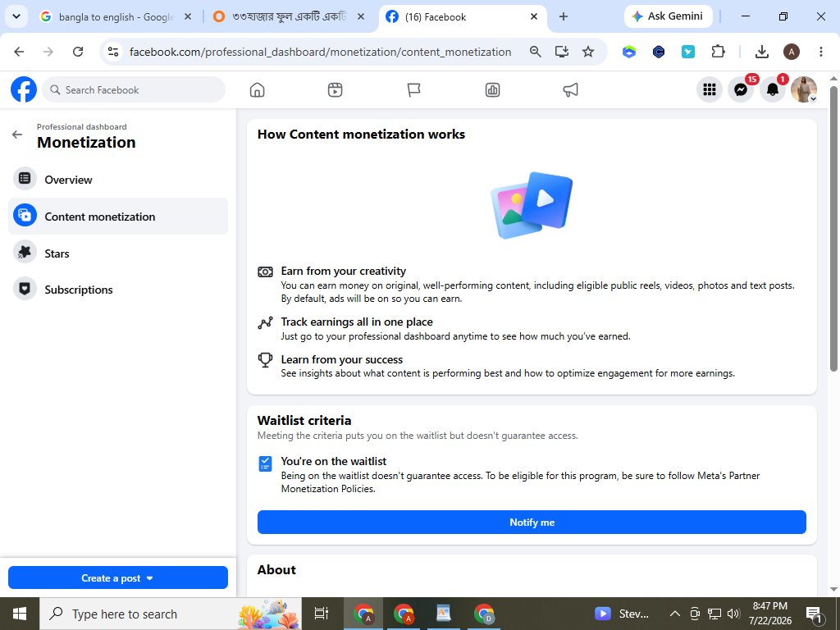Open the browser Extensions puzzle icon
Image resolution: width=840 pixels, height=630 pixels.
718,52
